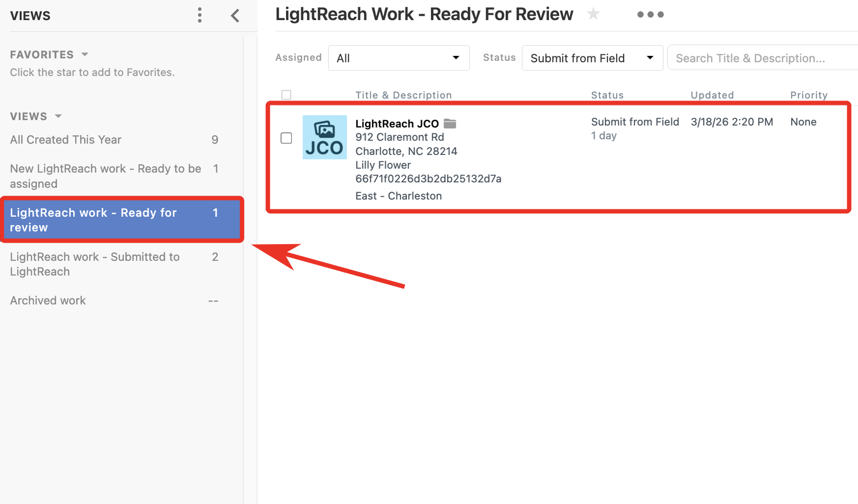Star the LightReach Work view as favorite
Viewport: 858px width, 504px height.
pos(594,14)
